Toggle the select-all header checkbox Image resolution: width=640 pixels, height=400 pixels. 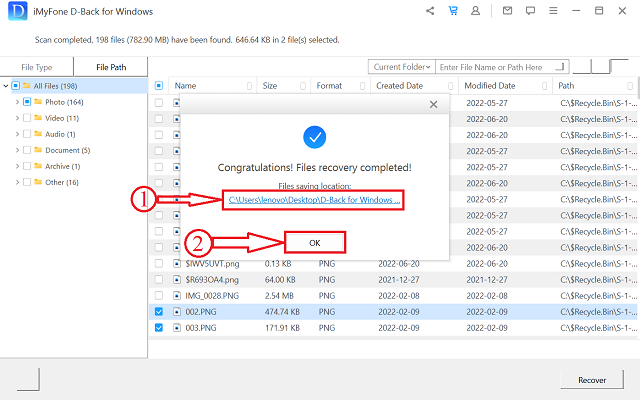pyautogui.click(x=159, y=86)
